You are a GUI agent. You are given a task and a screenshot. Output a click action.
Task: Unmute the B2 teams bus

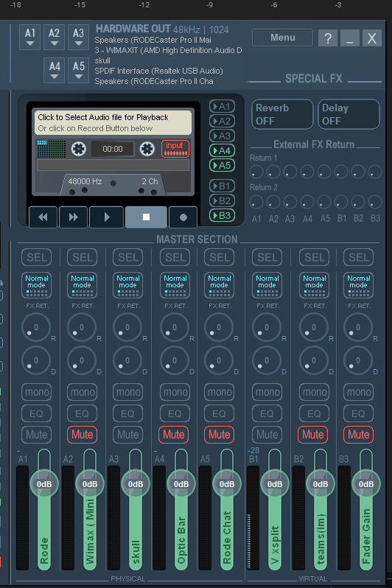point(313,435)
